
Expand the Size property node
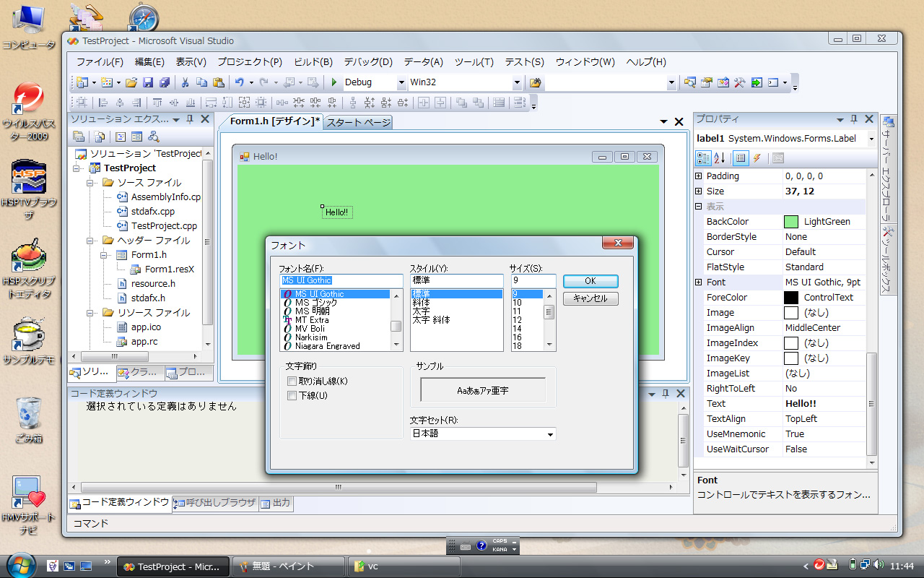(698, 191)
